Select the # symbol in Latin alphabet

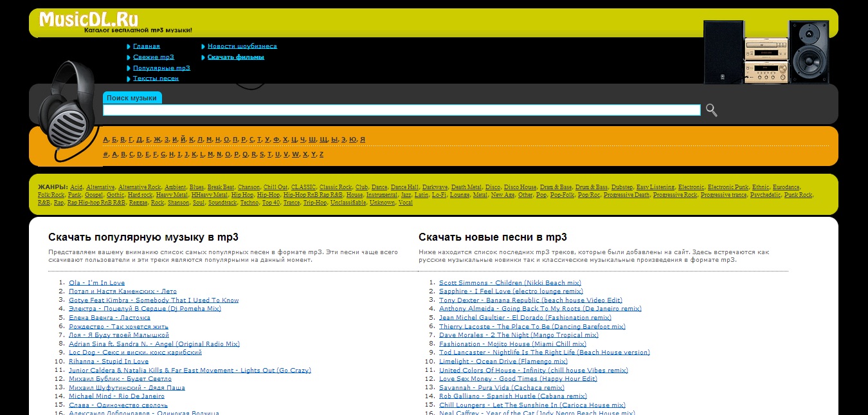click(105, 154)
